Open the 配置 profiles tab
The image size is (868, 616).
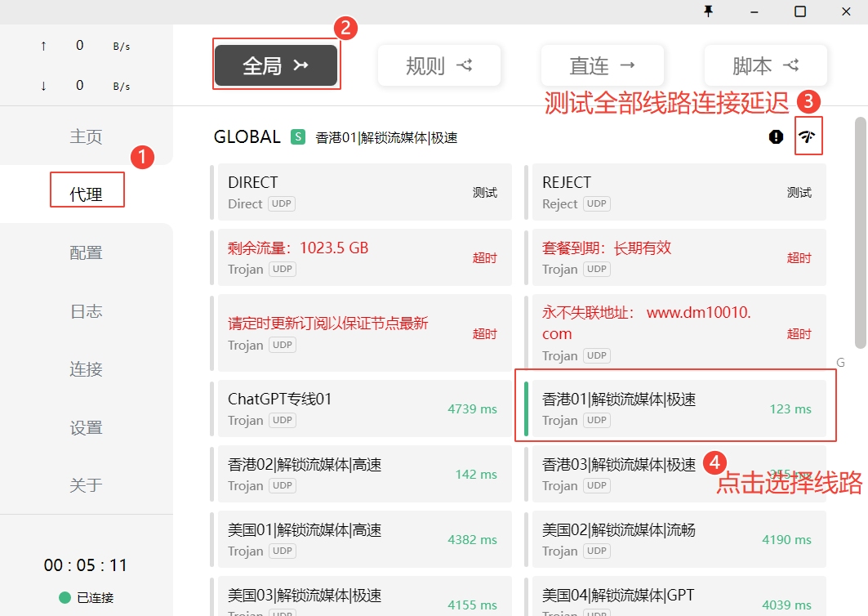pyautogui.click(x=86, y=252)
